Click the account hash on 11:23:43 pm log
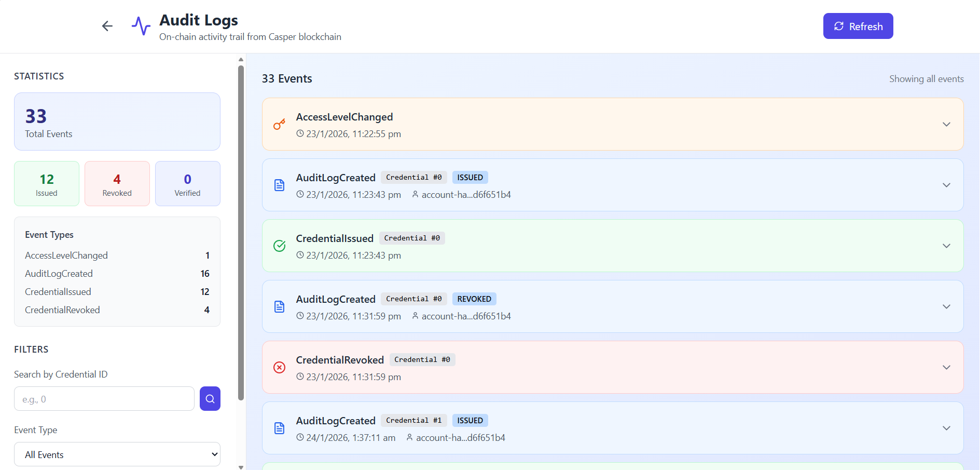The image size is (980, 470). tap(466, 195)
